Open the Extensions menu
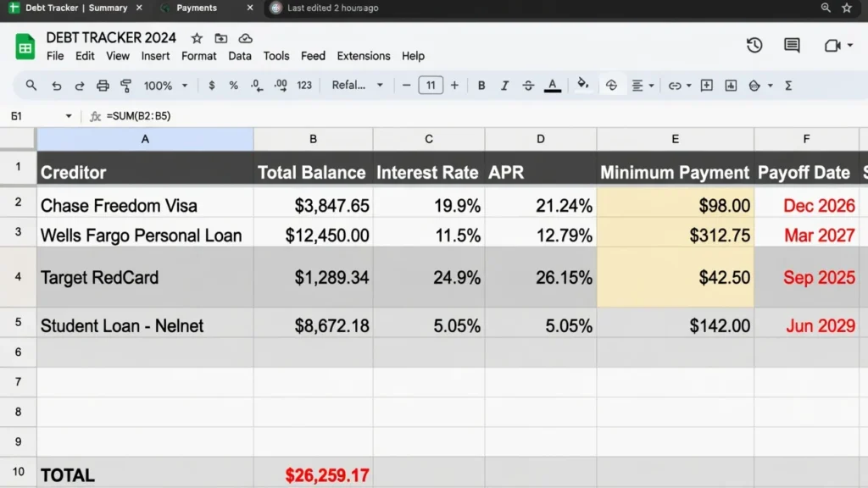868x488 pixels. pyautogui.click(x=363, y=56)
